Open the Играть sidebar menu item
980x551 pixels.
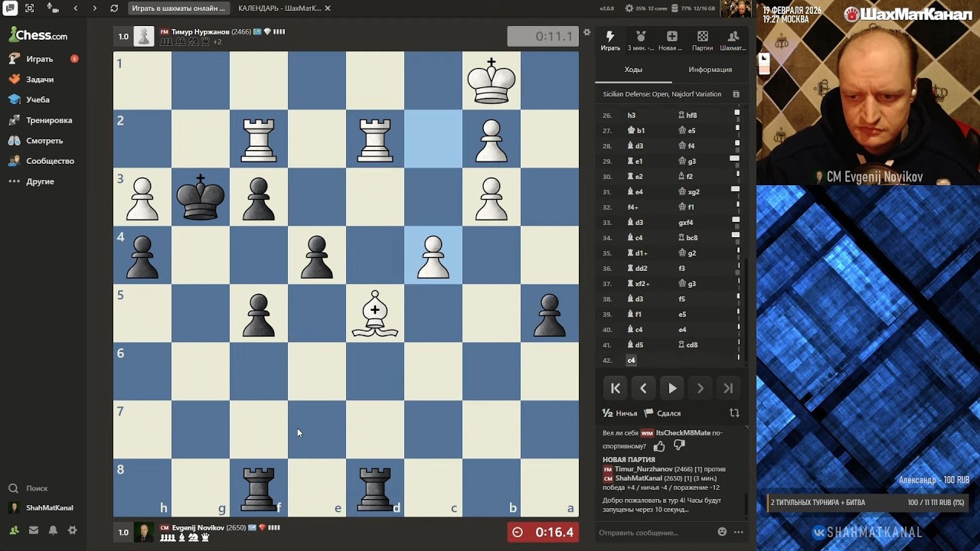[x=40, y=59]
